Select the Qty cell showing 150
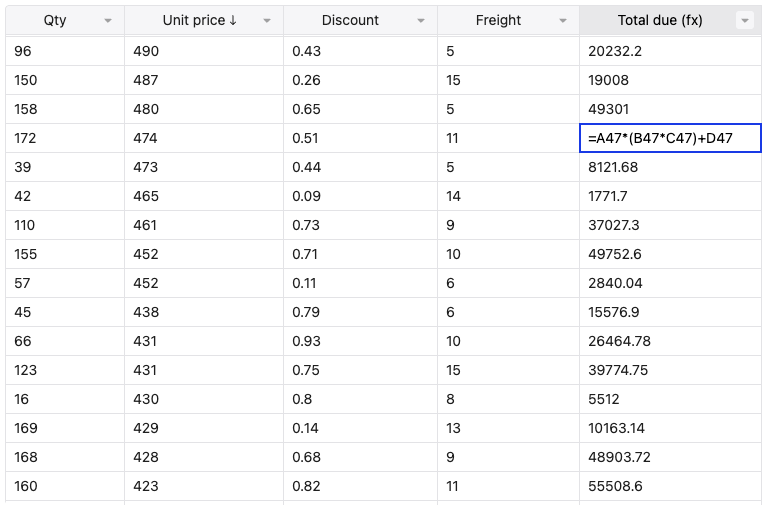This screenshot has height=516, width=778. point(65,80)
